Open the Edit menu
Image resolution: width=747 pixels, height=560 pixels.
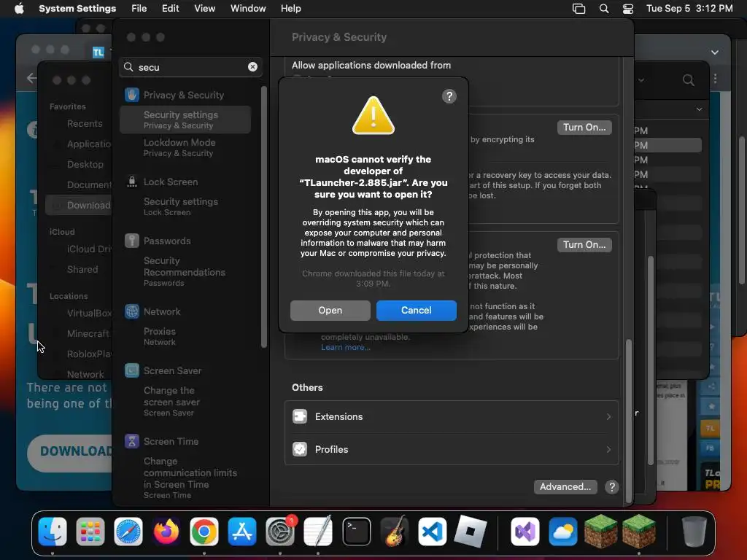click(170, 9)
